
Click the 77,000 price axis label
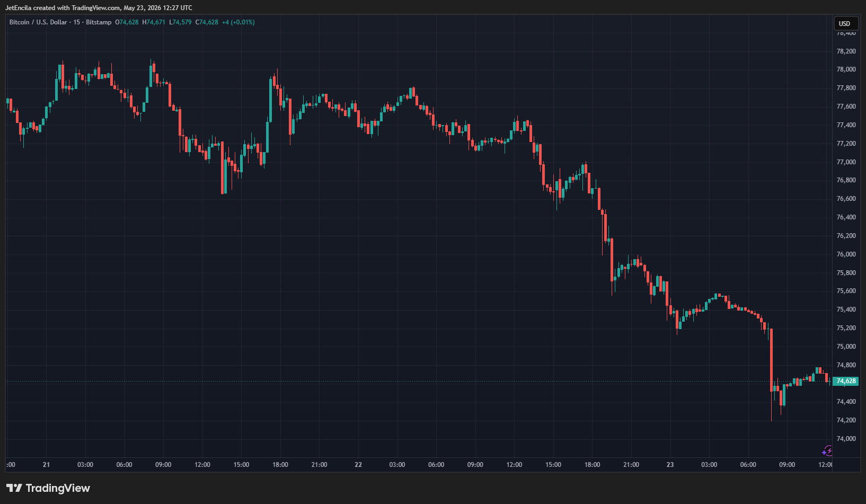[846, 162]
